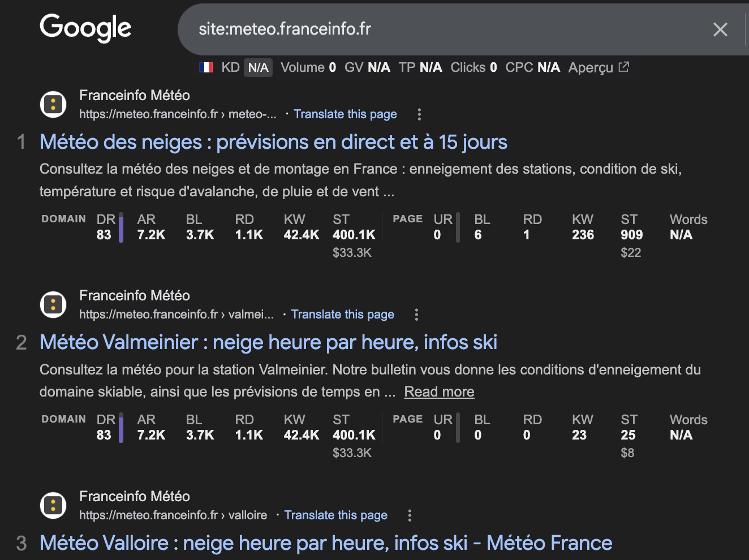Viewport: 749px width, 560px height.
Task: Open the Météo des neiges result link
Action: pos(273,142)
